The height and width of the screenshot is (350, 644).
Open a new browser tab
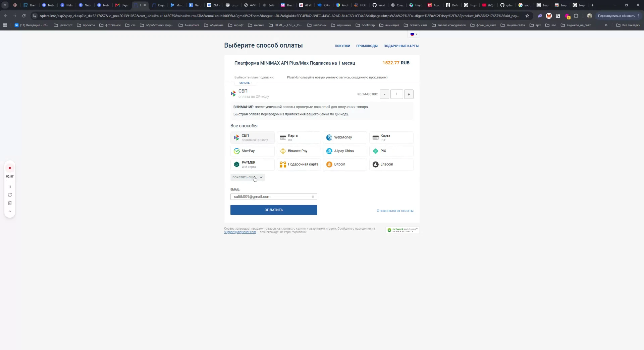click(x=592, y=5)
